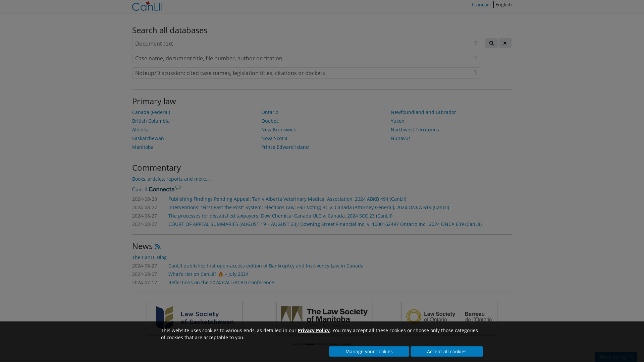This screenshot has width=644, height=362.
Task: Open the Privacy Policy link
Action: pyautogui.click(x=314, y=330)
